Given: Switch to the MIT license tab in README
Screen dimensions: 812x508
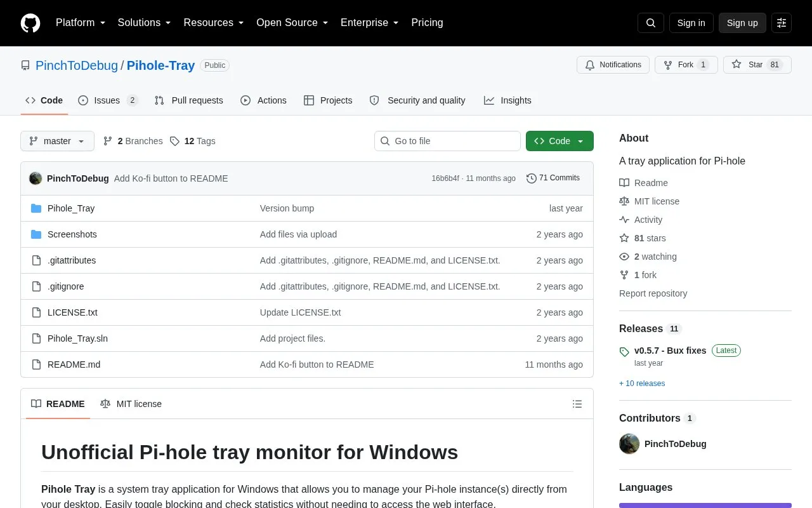Looking at the screenshot, I should click(x=131, y=404).
